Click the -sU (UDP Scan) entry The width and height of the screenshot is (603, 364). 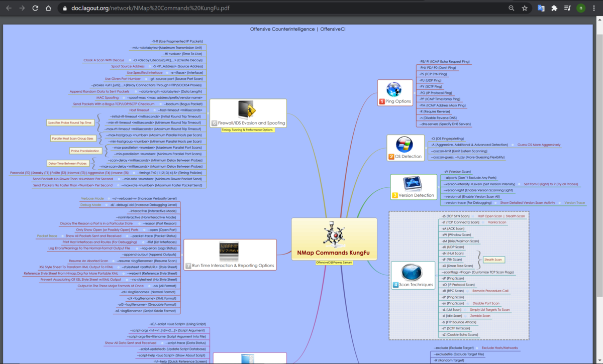pos(453,247)
